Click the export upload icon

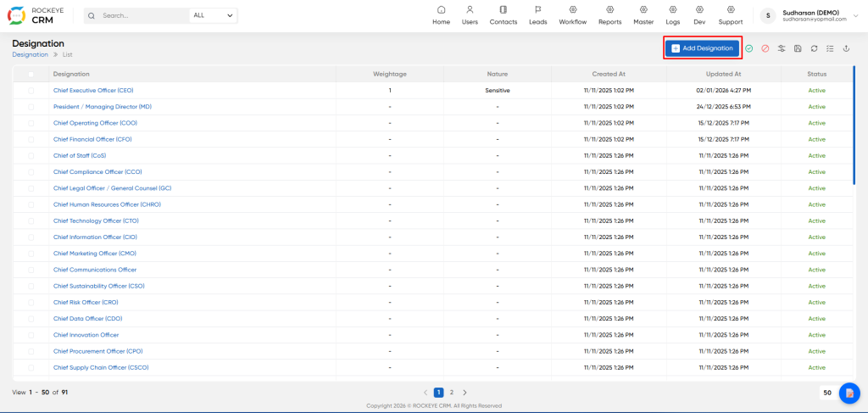pyautogui.click(x=846, y=48)
